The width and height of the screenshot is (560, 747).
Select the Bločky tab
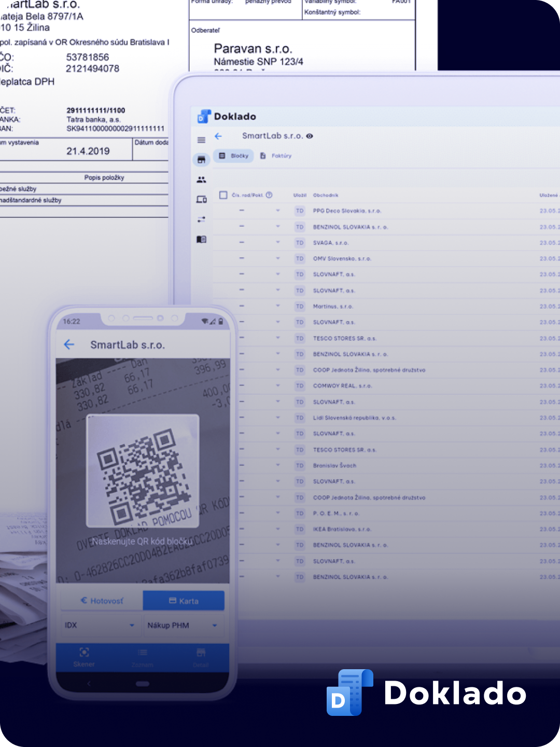[x=234, y=156]
